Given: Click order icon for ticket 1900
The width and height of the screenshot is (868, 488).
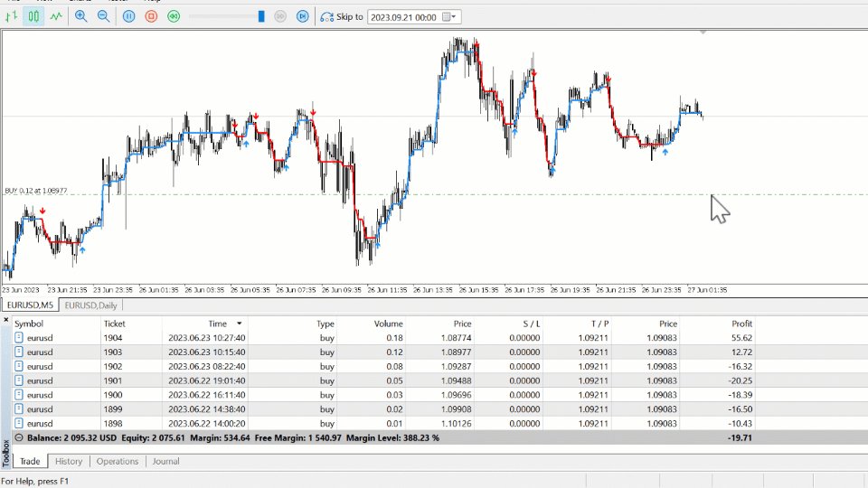Looking at the screenshot, I should (x=19, y=395).
